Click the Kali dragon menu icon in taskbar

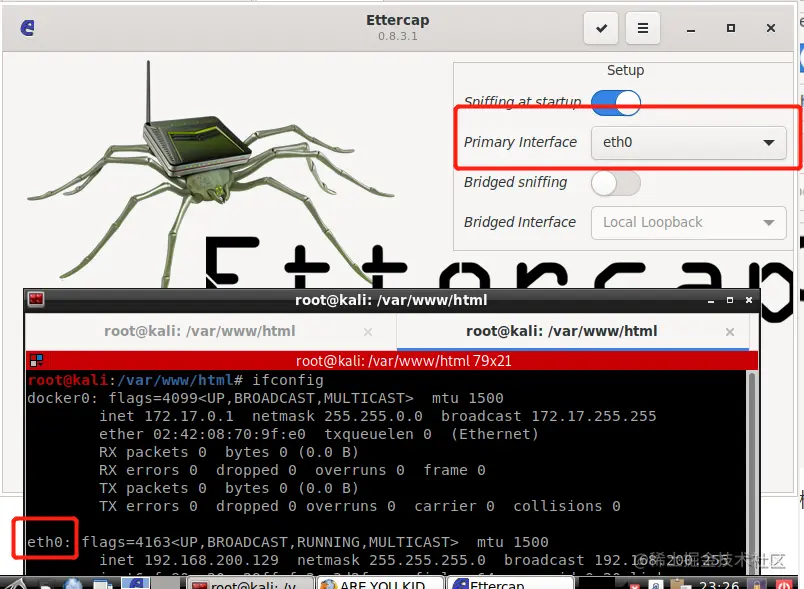point(14,584)
